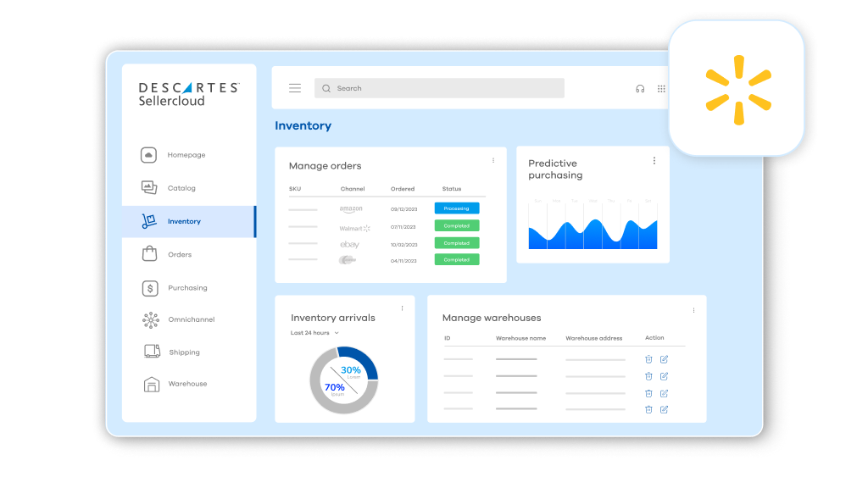Delete the first warehouse using the trash icon
This screenshot has height=488, width=868.
click(648, 359)
